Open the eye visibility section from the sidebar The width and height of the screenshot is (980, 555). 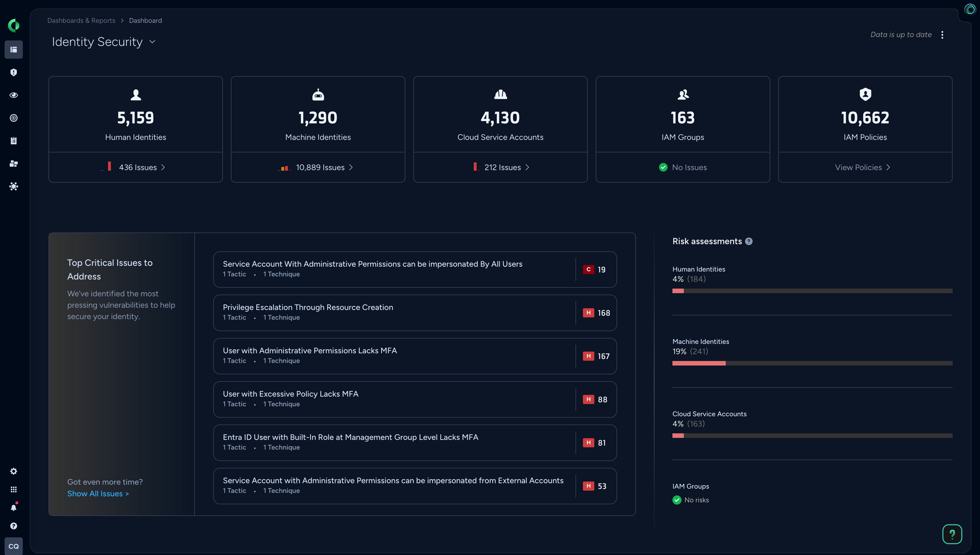coord(14,95)
